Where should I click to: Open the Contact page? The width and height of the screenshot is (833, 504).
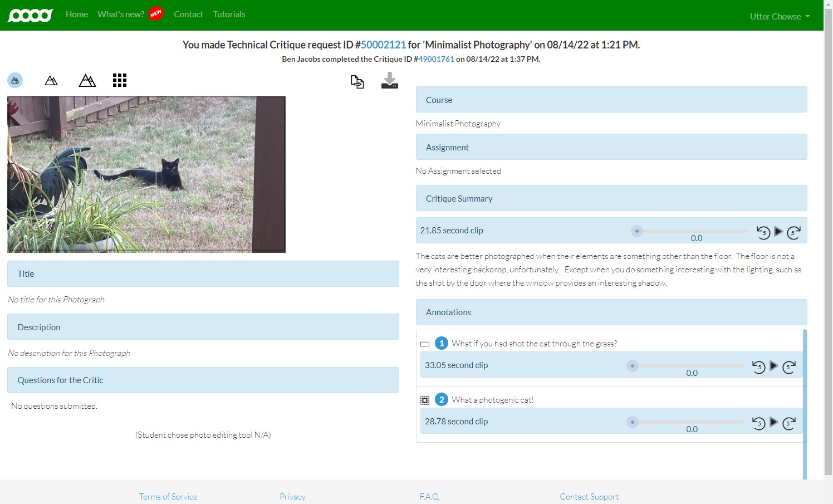point(188,14)
